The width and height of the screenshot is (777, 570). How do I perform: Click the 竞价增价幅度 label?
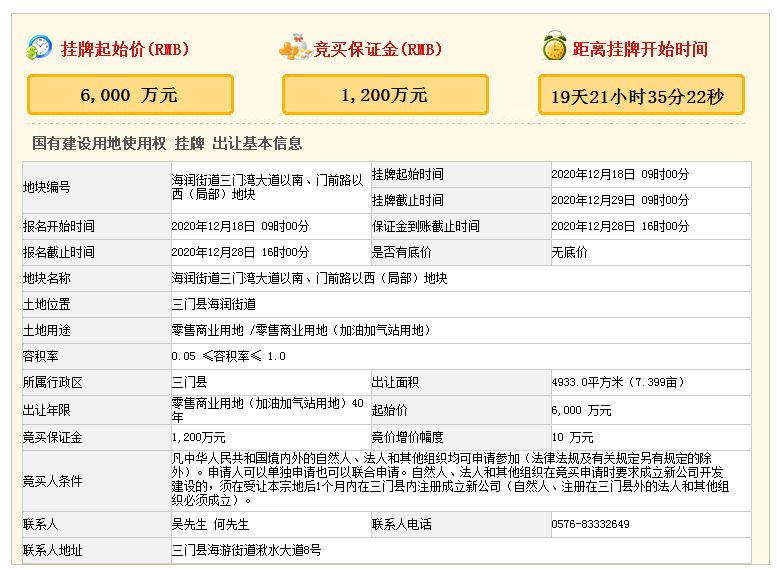[407, 438]
